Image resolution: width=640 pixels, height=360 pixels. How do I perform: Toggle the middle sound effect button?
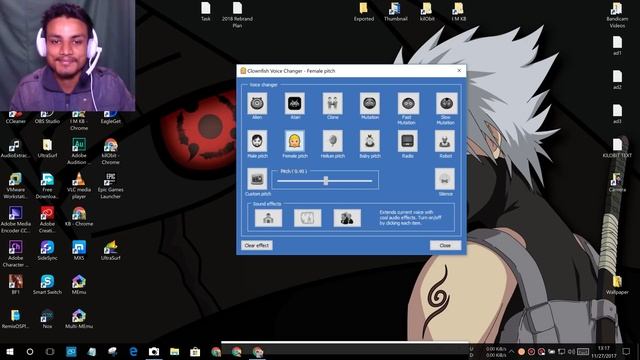click(x=307, y=218)
